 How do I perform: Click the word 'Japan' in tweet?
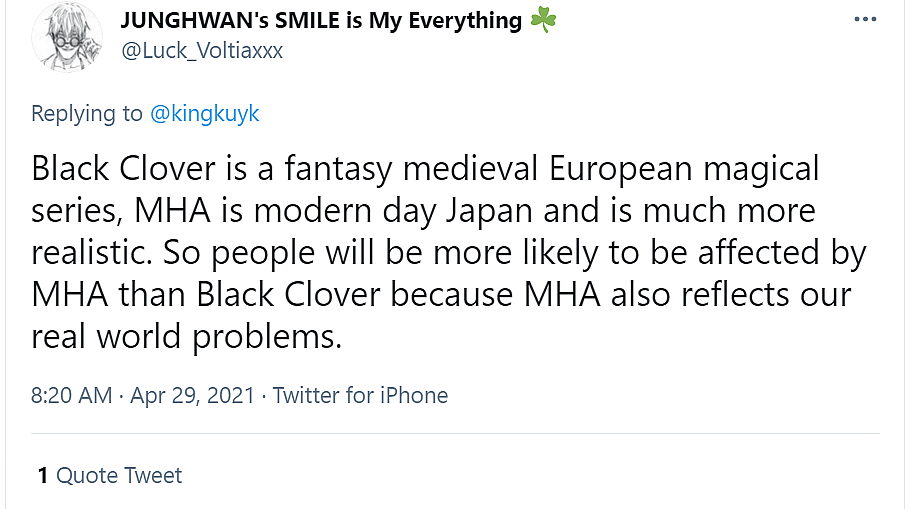click(x=541, y=211)
